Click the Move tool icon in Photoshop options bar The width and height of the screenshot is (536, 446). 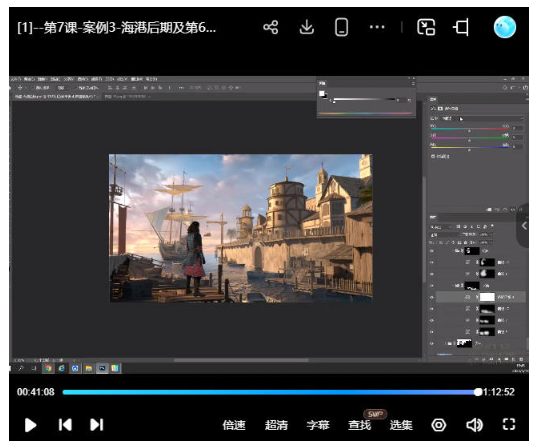[x=20, y=88]
